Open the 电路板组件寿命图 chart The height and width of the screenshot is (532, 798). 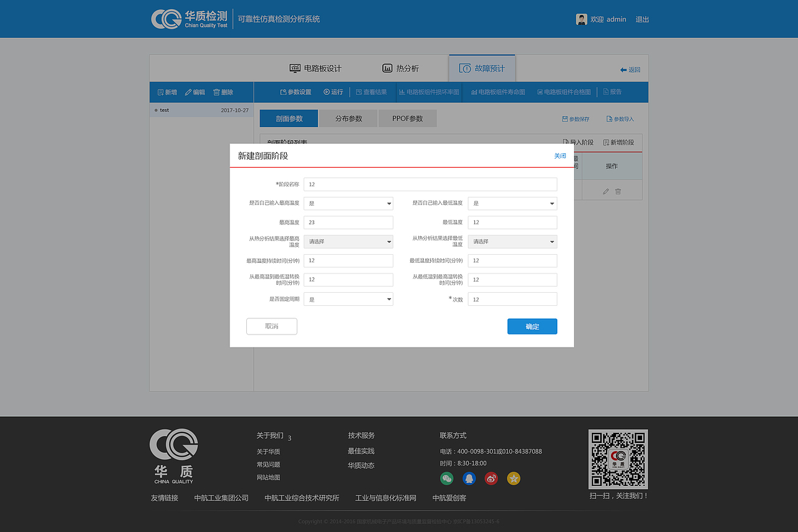click(498, 92)
